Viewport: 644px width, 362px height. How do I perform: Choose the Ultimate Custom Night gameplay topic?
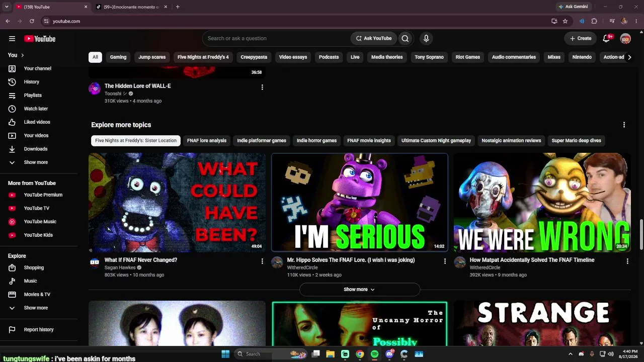click(436, 141)
